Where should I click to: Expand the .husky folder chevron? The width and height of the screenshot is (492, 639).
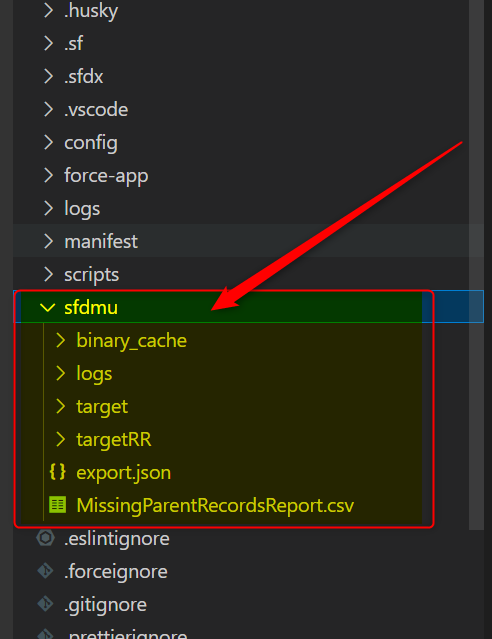point(49,11)
